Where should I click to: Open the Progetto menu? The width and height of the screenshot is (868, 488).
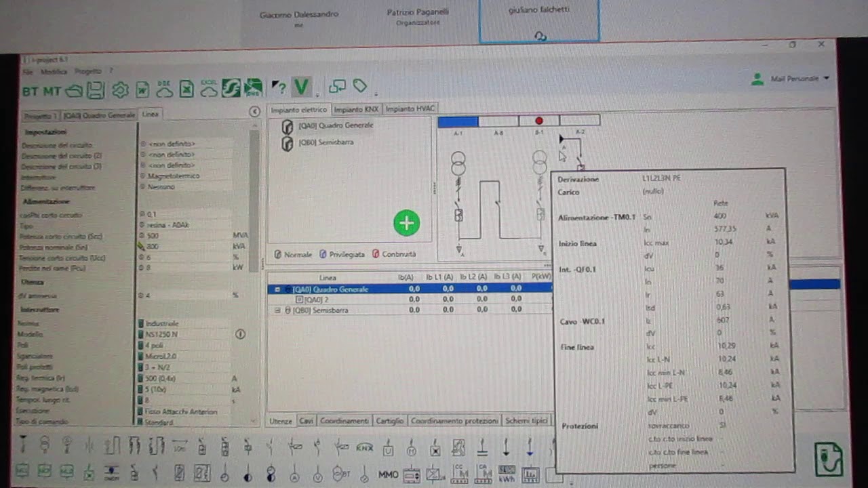click(88, 70)
